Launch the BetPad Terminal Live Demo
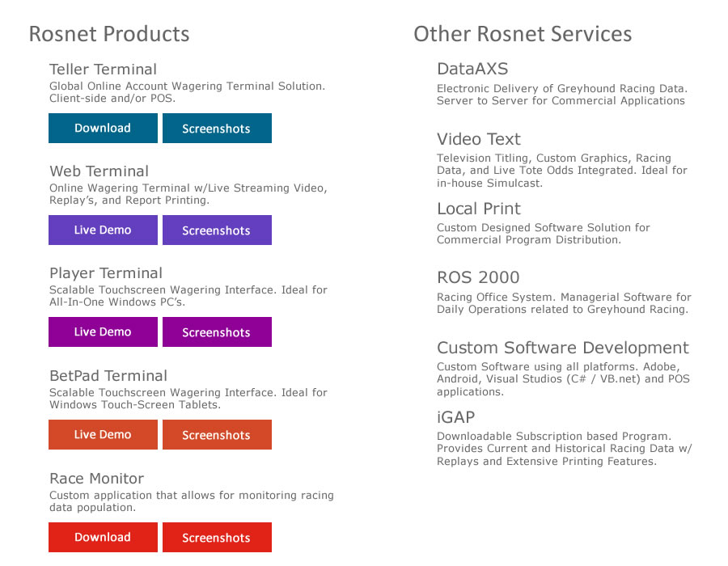This screenshot has width=728, height=566. [x=103, y=434]
